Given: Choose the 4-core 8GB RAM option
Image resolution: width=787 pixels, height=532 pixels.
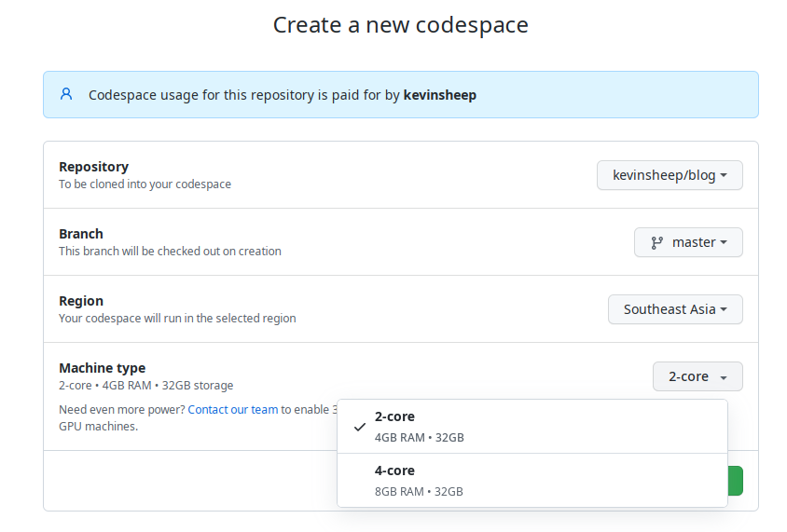Looking at the screenshot, I should (x=532, y=481).
